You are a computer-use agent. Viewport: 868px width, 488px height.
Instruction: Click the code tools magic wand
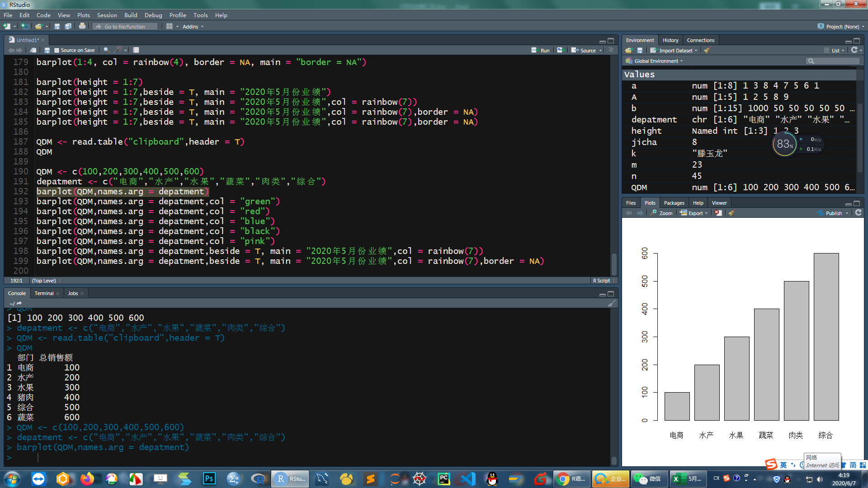point(118,50)
